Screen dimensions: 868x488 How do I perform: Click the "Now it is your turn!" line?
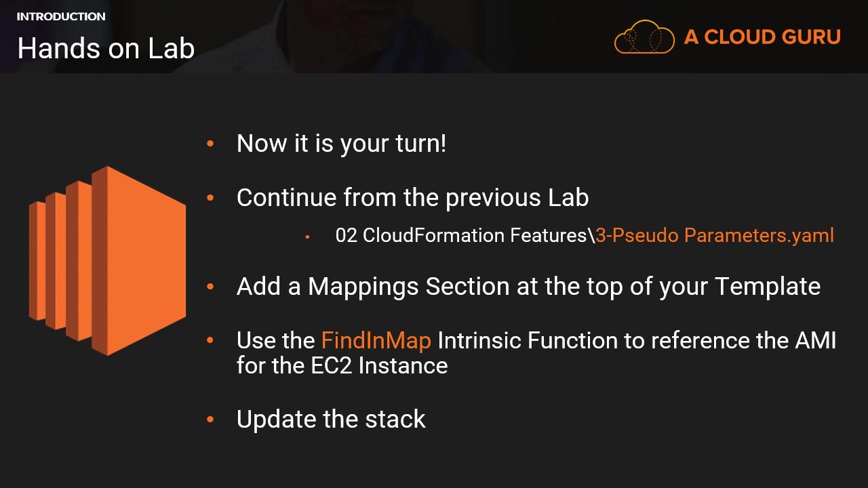[341, 144]
